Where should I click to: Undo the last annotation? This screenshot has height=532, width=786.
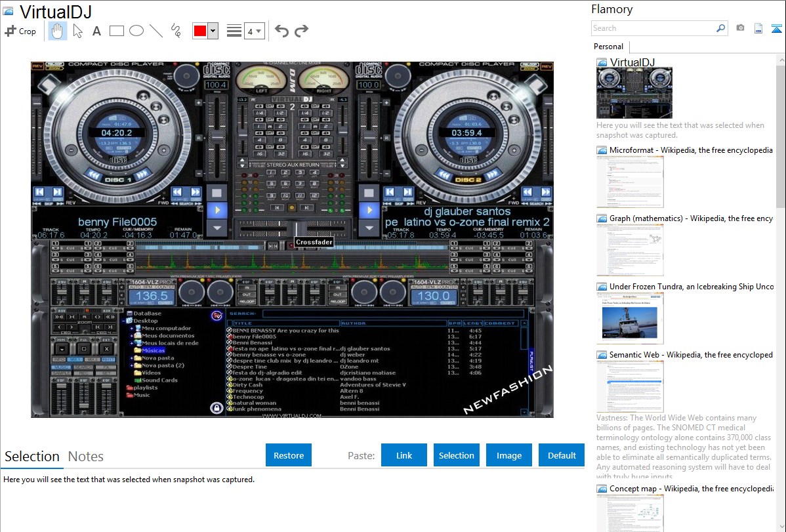(281, 31)
